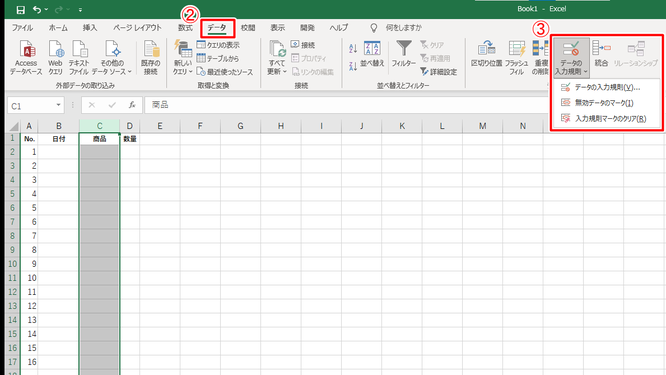Click the 接続 button in the ribbon
Image resolution: width=666 pixels, height=375 pixels.
point(303,45)
